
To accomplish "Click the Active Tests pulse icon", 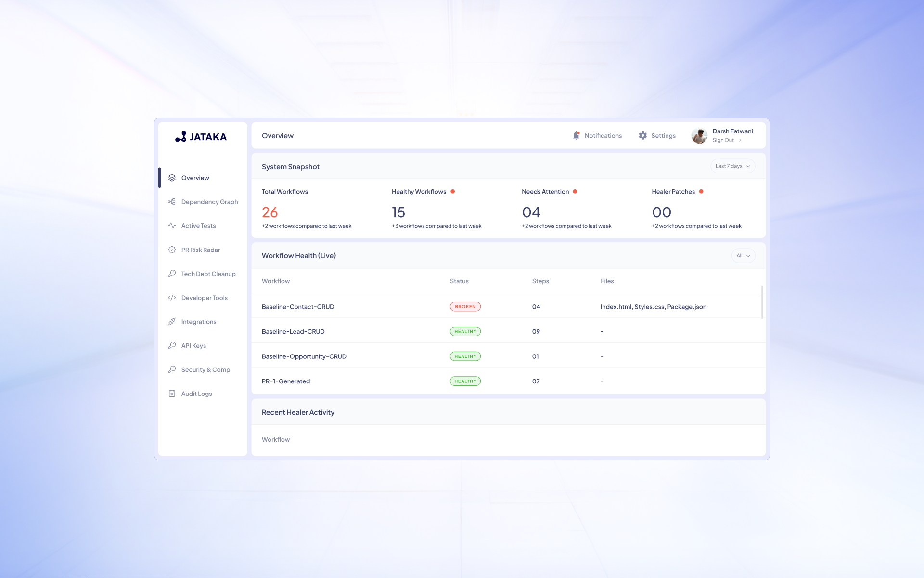I will click(x=172, y=225).
